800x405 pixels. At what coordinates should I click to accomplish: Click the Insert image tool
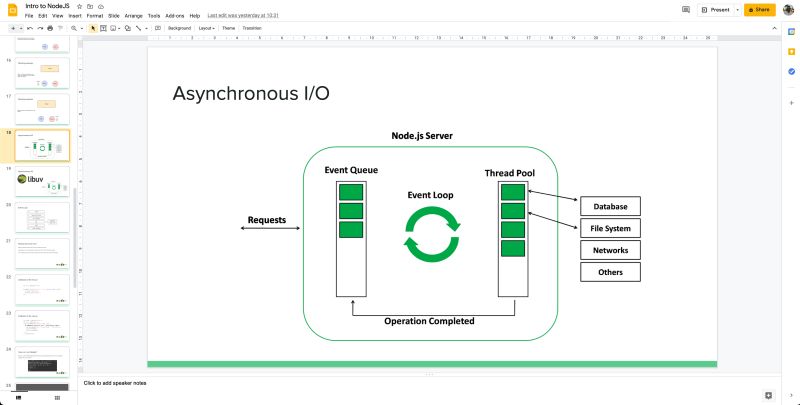point(113,28)
